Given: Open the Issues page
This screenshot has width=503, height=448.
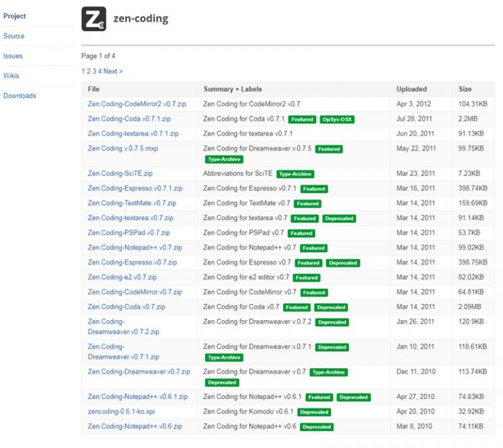Looking at the screenshot, I should tap(13, 56).
